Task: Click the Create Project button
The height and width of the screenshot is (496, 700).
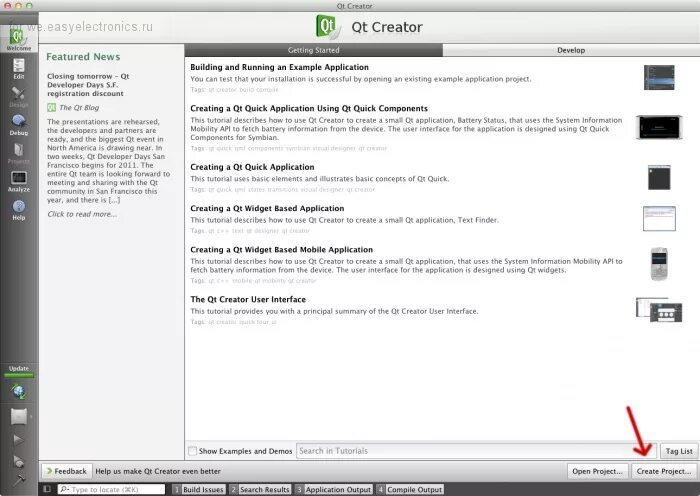Action: (663, 471)
